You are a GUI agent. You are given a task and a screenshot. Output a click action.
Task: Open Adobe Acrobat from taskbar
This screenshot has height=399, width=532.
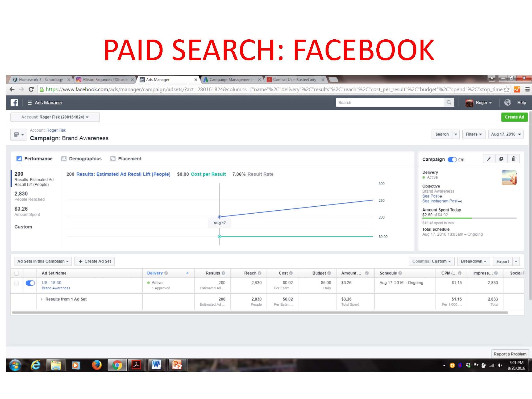(136, 365)
